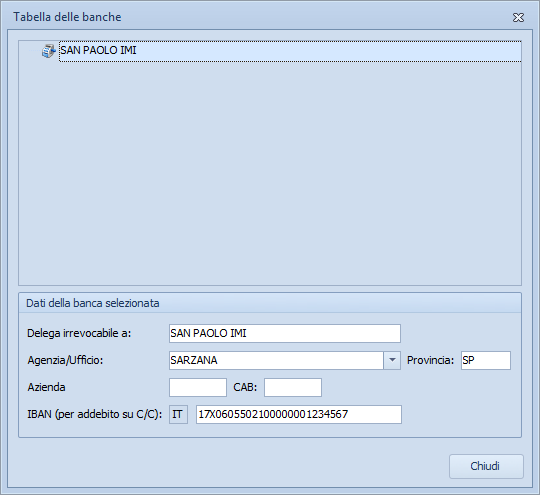Image resolution: width=540 pixels, height=495 pixels.
Task: Click the IT country code box
Action: [178, 414]
